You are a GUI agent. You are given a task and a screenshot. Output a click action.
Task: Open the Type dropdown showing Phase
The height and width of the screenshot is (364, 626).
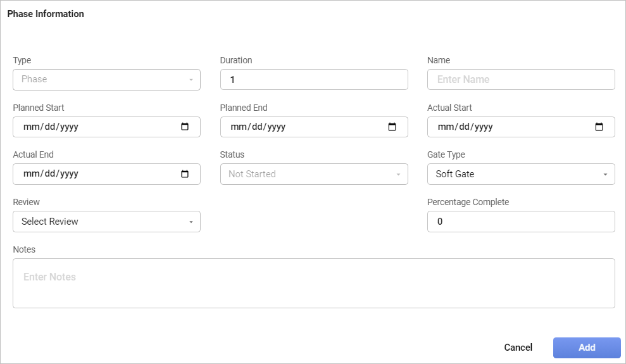[106, 80]
